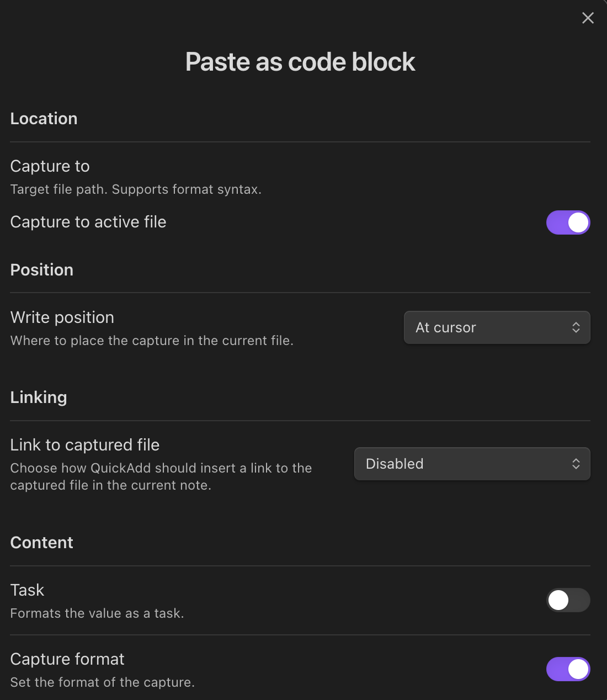Click the 'Write position' setting label
This screenshot has width=607, height=700.
click(62, 317)
